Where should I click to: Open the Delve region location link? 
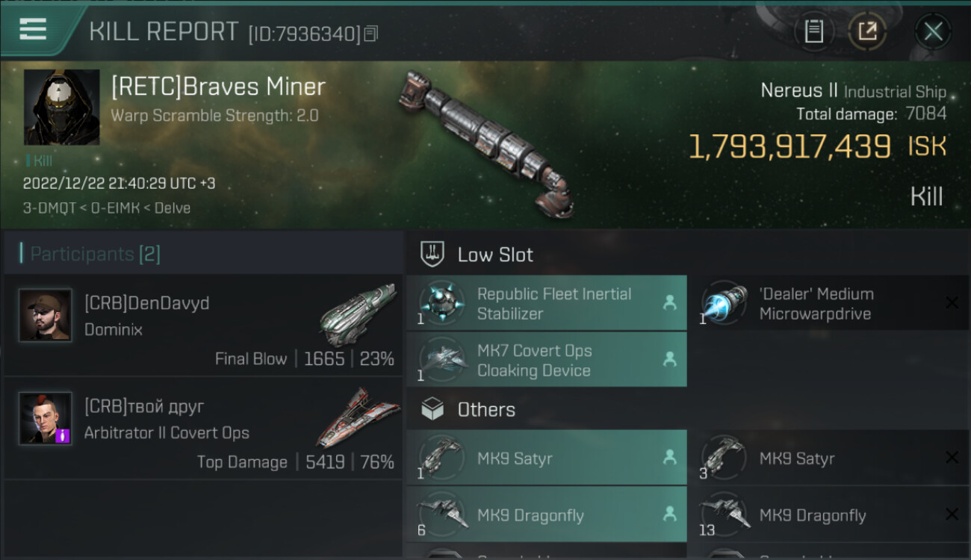click(x=173, y=208)
